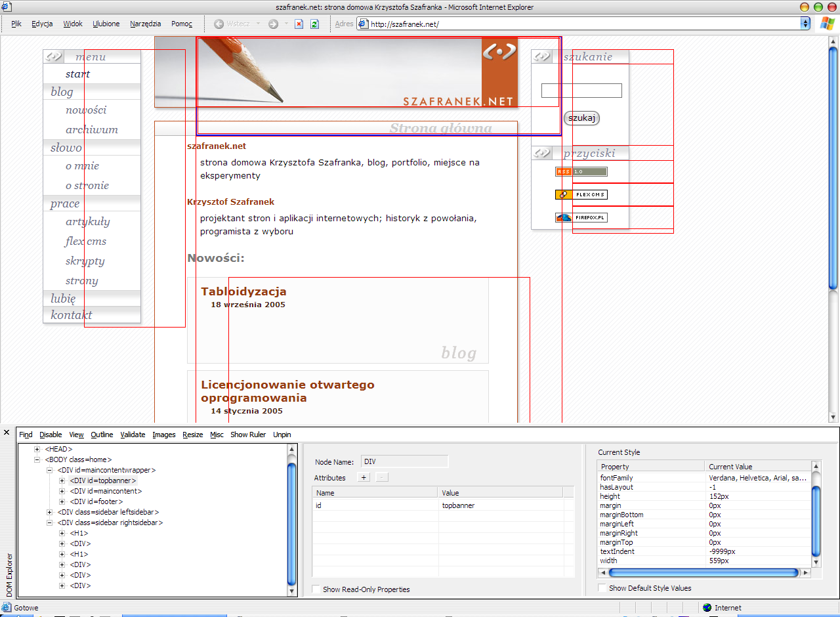Viewport: 840px width, 617px height.
Task: Click the browser Stop button
Action: click(x=299, y=24)
